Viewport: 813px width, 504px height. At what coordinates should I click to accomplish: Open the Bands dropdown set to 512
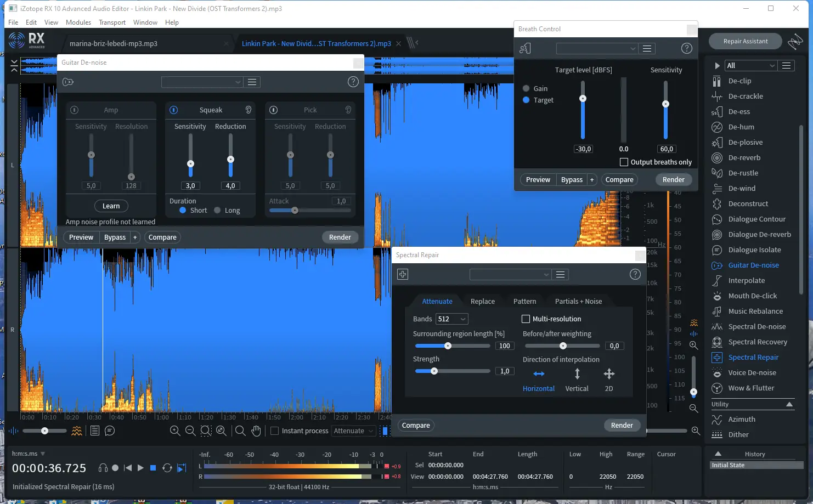[x=451, y=319]
